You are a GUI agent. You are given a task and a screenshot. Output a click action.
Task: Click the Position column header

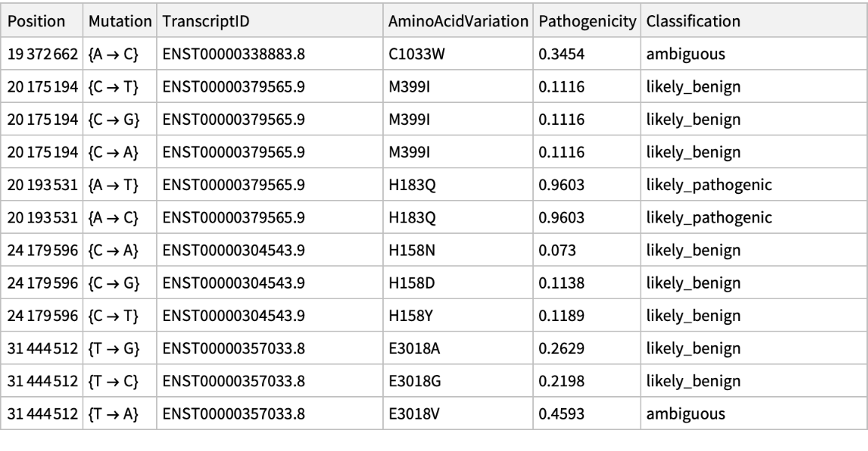pyautogui.click(x=37, y=21)
